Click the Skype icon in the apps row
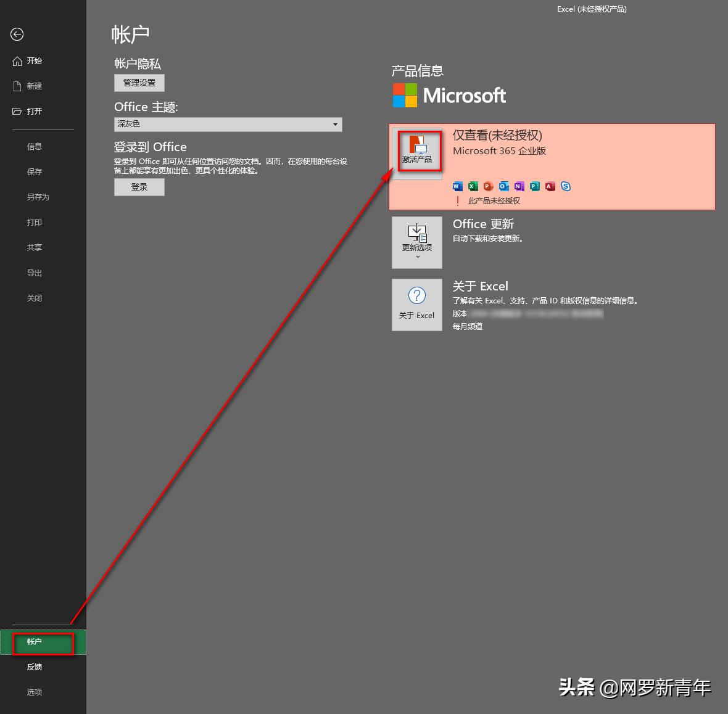 pos(566,186)
